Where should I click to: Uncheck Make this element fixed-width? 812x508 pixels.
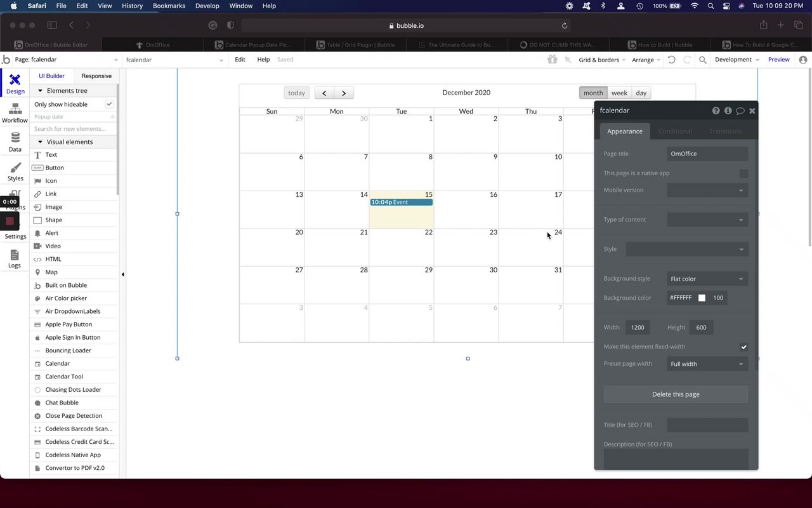[x=743, y=347]
